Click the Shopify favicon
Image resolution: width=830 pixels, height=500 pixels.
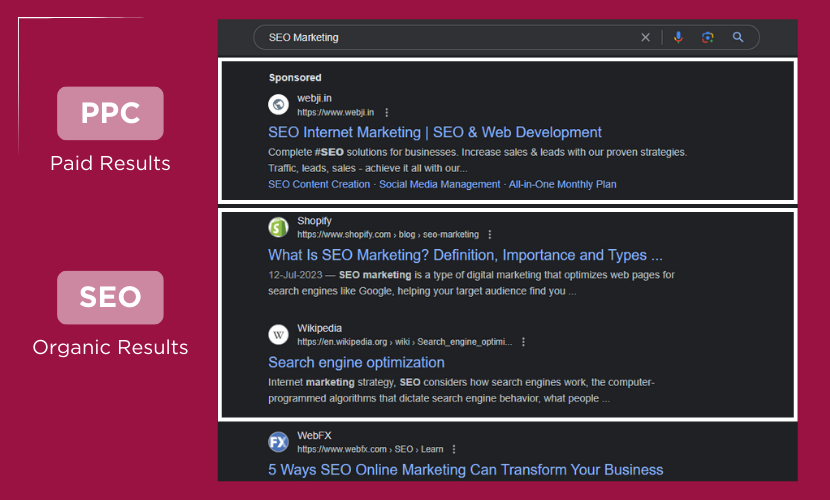pos(278,227)
